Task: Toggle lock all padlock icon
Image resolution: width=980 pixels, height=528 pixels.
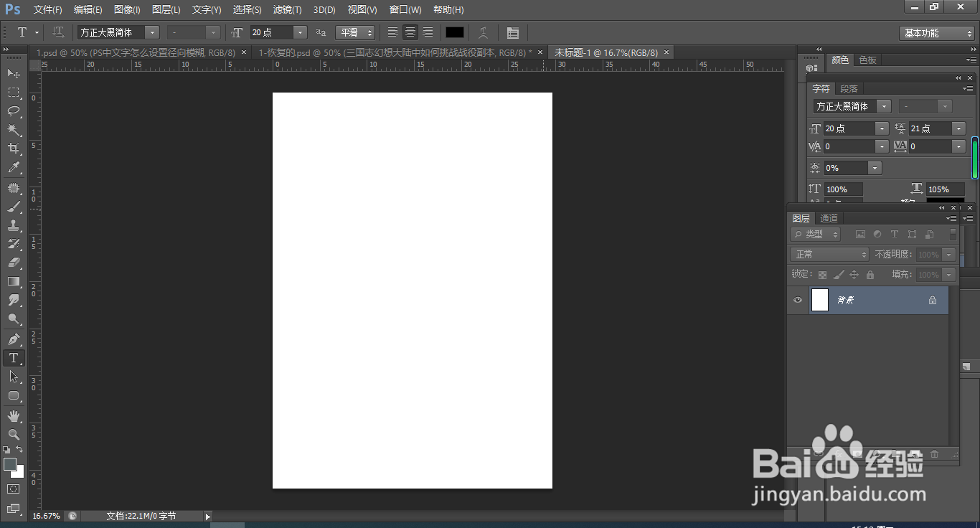Action: pos(870,275)
